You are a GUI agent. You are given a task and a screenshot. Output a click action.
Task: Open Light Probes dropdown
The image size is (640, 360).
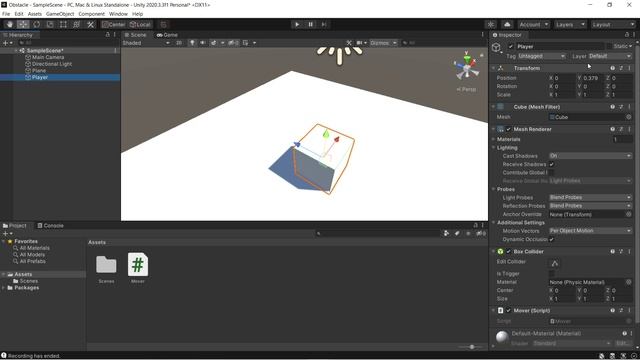590,198
